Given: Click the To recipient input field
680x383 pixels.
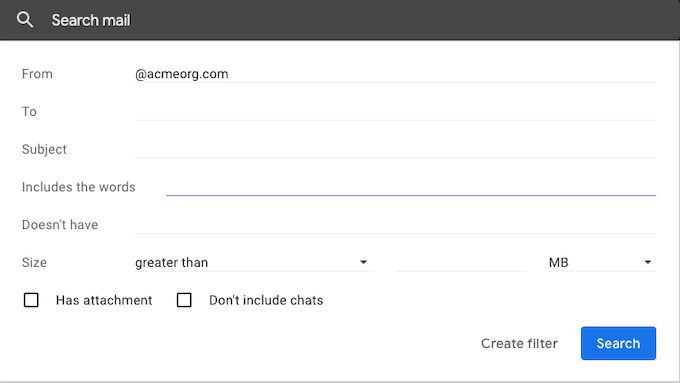Looking at the screenshot, I should 396,111.
